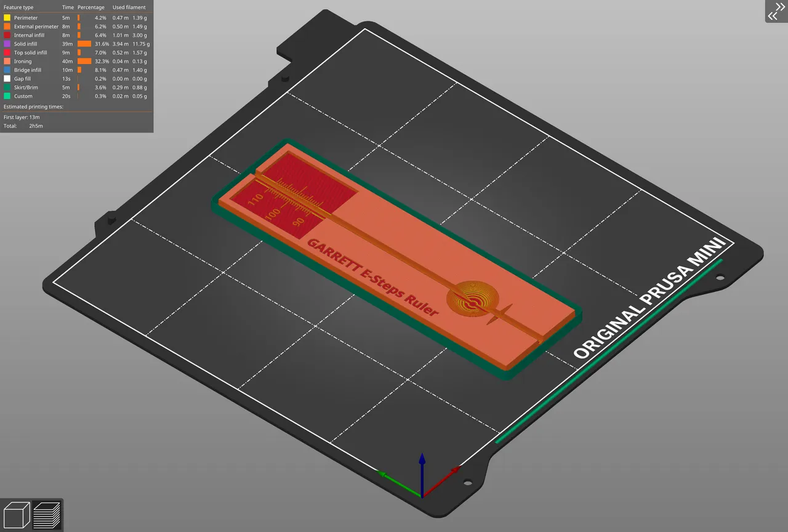
Task: Click the Solid infill percentage '31.6%'
Action: 102,44
